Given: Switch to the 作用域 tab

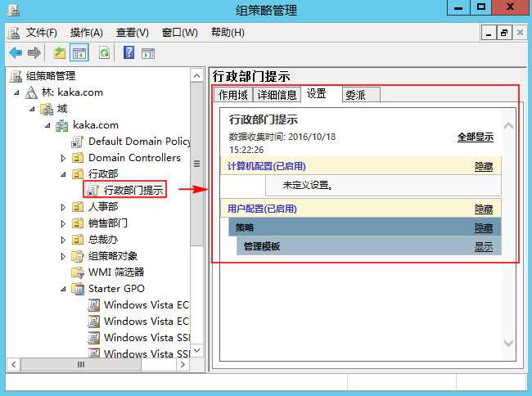Looking at the screenshot, I should coord(233,95).
